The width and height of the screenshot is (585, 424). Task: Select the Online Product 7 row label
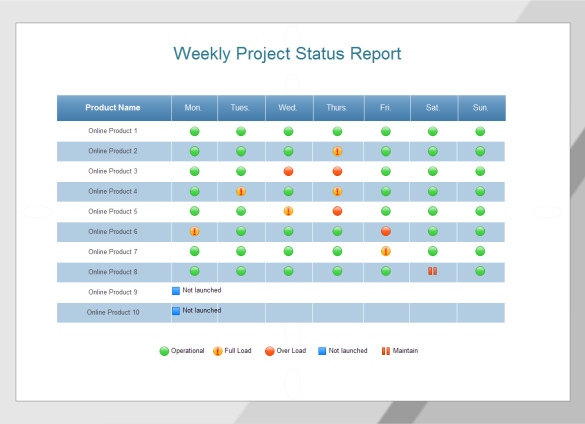tap(113, 252)
